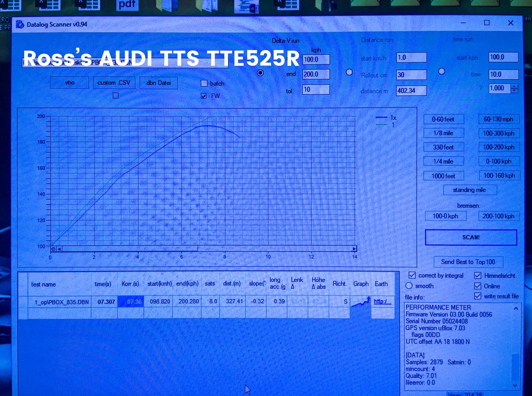Tick the checkbox under custom .CSV
This screenshot has height=396, width=532.
(x=116, y=95)
